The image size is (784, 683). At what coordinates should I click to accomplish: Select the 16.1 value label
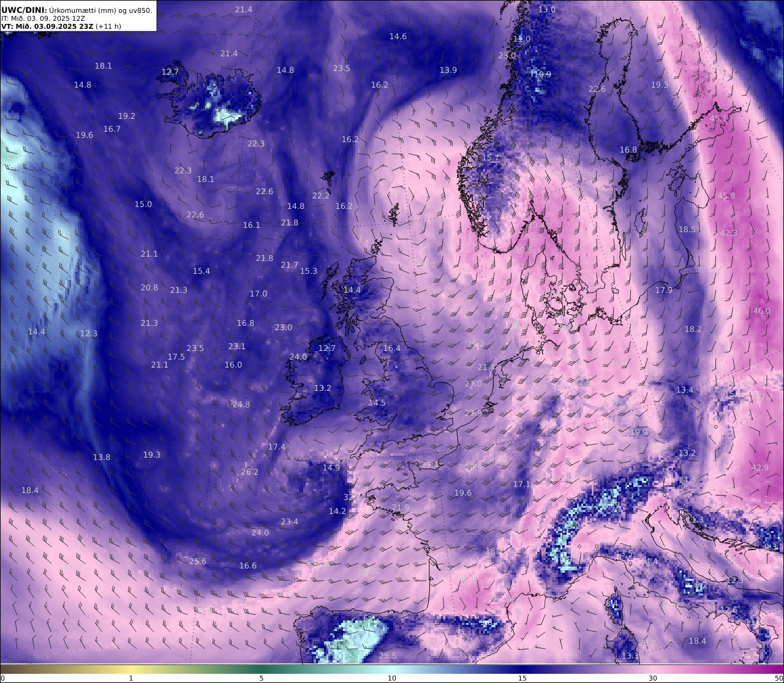[x=252, y=225]
